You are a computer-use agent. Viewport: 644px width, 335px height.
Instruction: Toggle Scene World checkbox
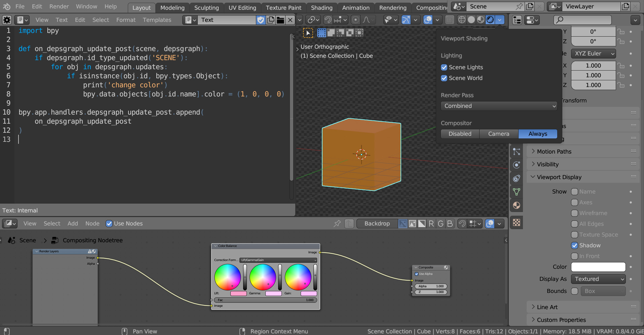point(444,78)
